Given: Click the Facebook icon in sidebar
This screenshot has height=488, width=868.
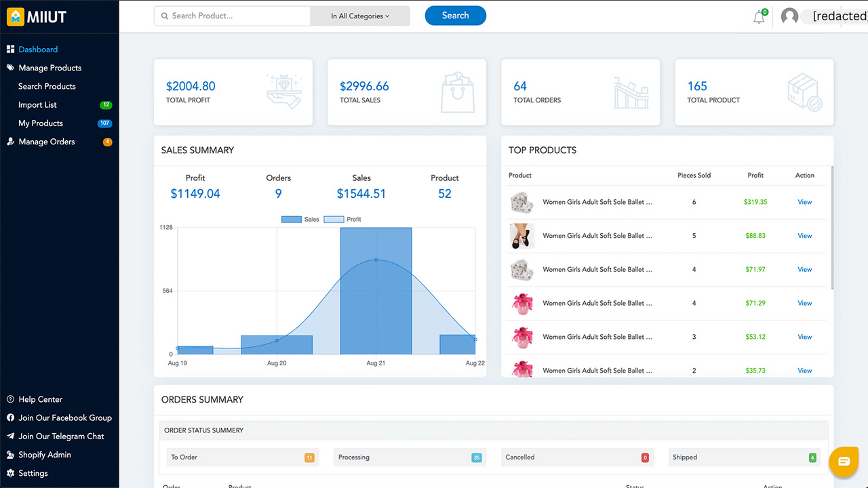Looking at the screenshot, I should [x=10, y=418].
